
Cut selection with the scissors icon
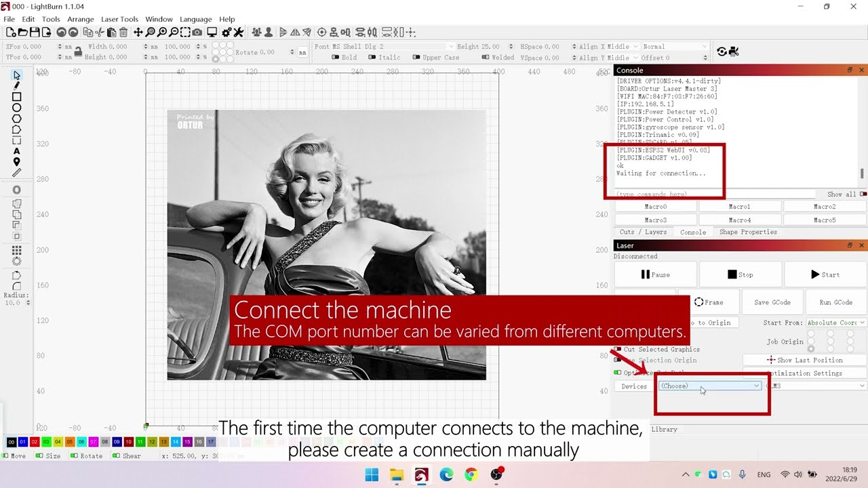pos(100,32)
